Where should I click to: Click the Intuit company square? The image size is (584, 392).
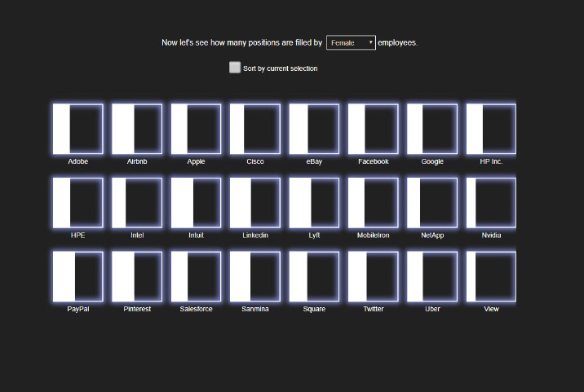click(x=196, y=203)
